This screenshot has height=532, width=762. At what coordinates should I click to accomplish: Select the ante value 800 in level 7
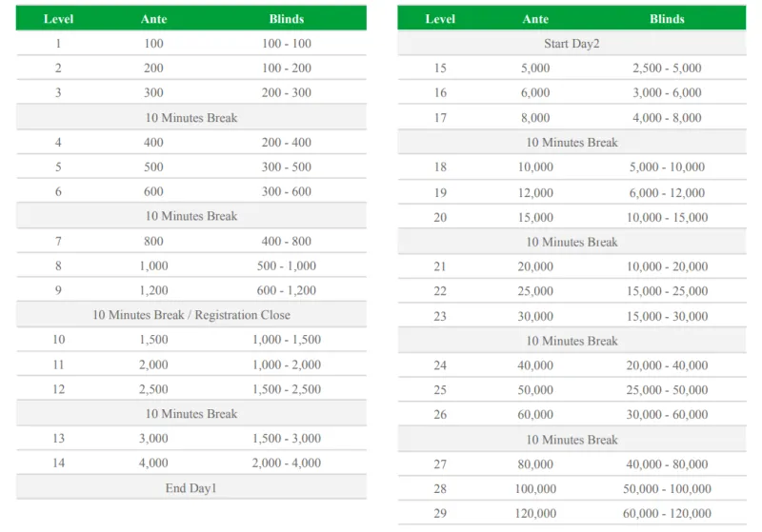click(153, 241)
